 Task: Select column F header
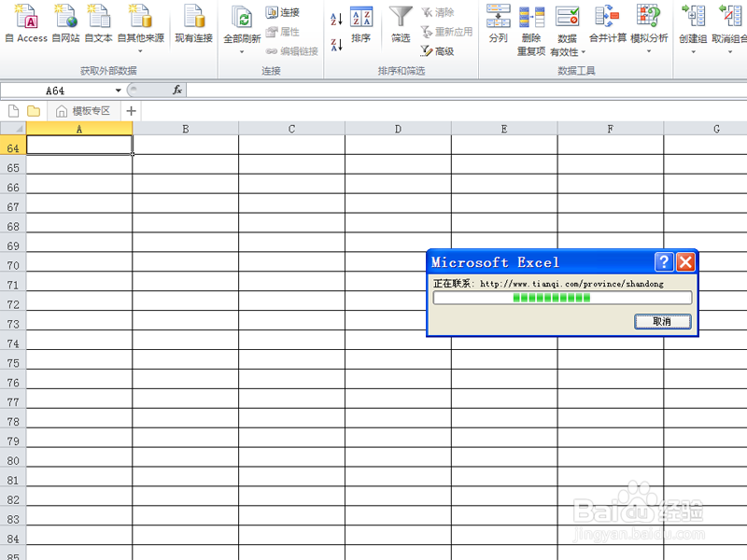(611, 129)
